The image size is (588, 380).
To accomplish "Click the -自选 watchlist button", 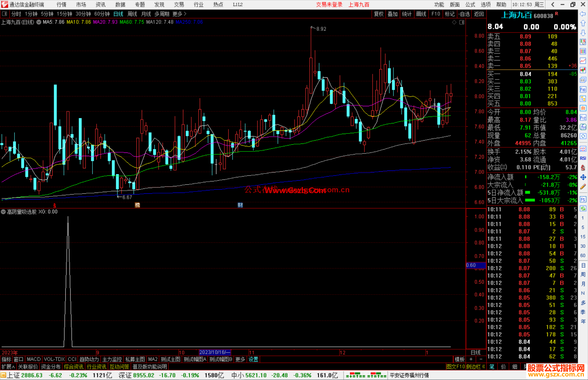I will point(464,14).
